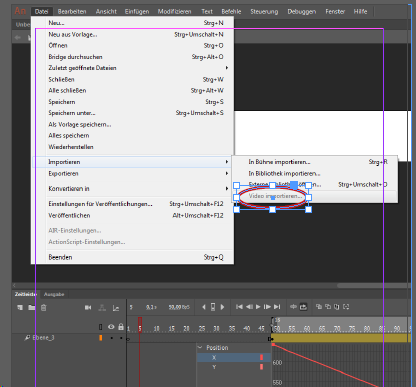Switch to the Ausgabe tab
416x387 pixels.
click(54, 294)
